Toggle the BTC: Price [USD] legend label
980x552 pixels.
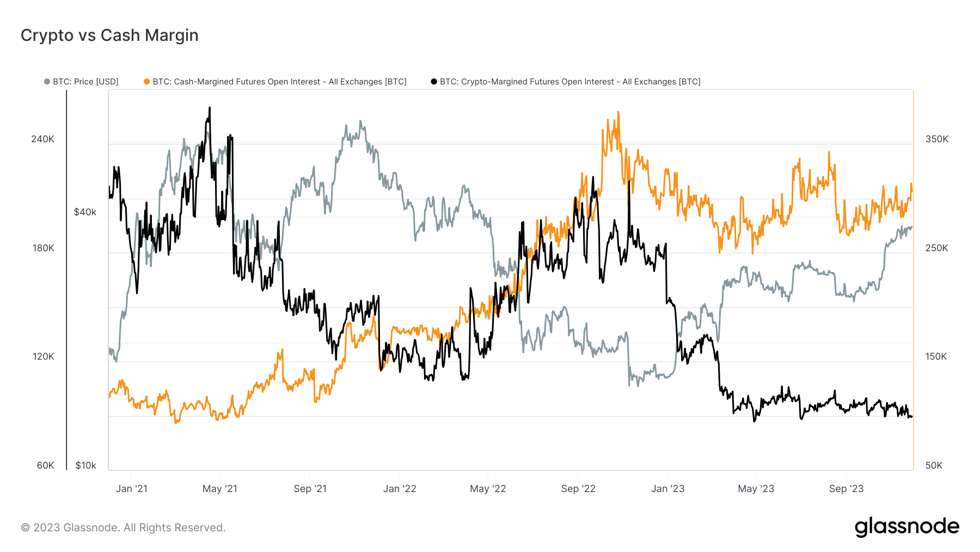pos(85,82)
